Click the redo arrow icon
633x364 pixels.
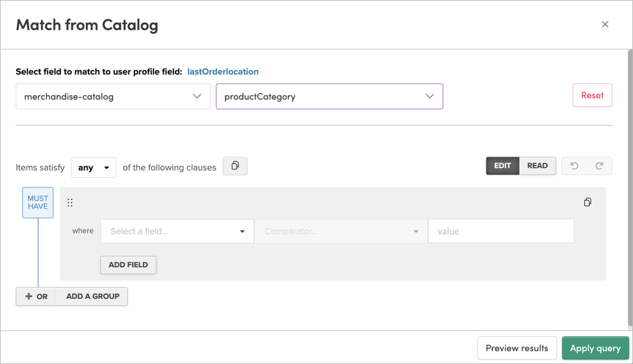tap(599, 166)
